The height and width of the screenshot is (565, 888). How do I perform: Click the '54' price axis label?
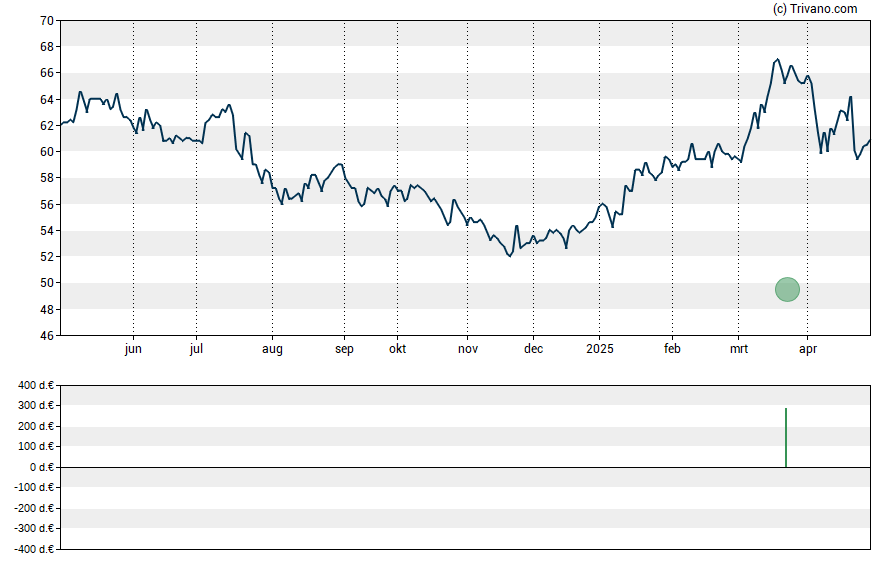(x=47, y=231)
